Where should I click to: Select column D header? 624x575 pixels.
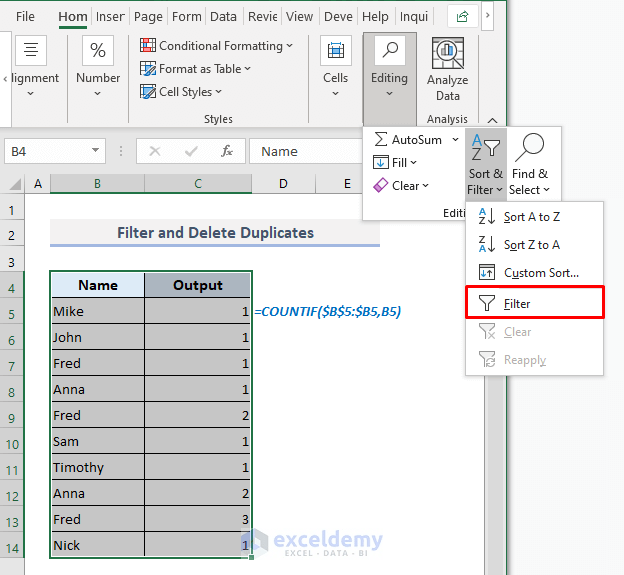click(283, 184)
